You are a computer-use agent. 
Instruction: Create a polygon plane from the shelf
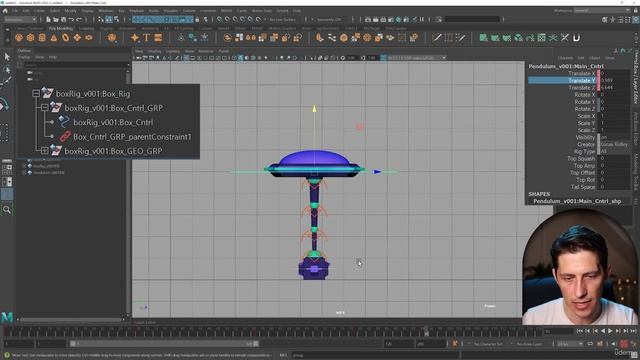[x=77, y=38]
